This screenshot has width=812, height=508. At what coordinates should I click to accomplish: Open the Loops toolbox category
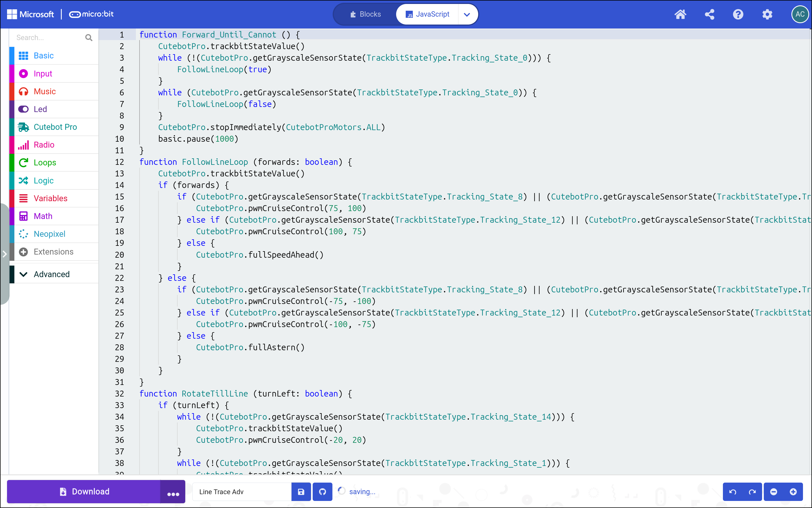pos(54,163)
